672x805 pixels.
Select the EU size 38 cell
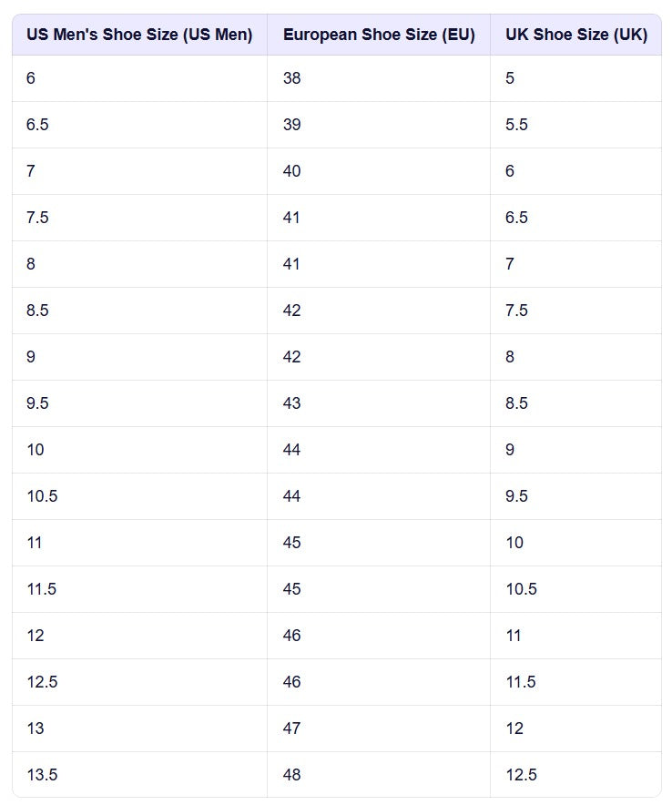pos(291,78)
